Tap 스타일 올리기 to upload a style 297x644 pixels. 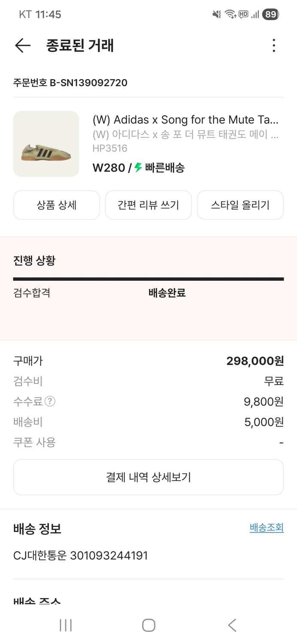(x=240, y=205)
